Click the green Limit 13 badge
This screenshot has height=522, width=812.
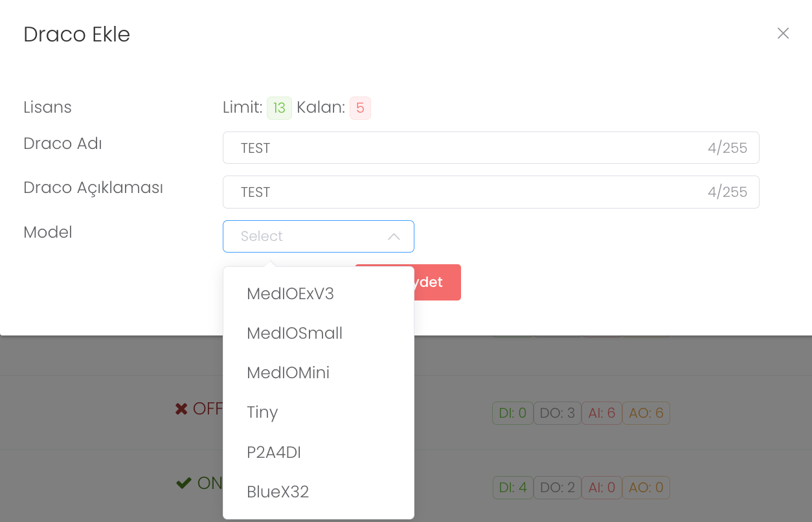[279, 108]
